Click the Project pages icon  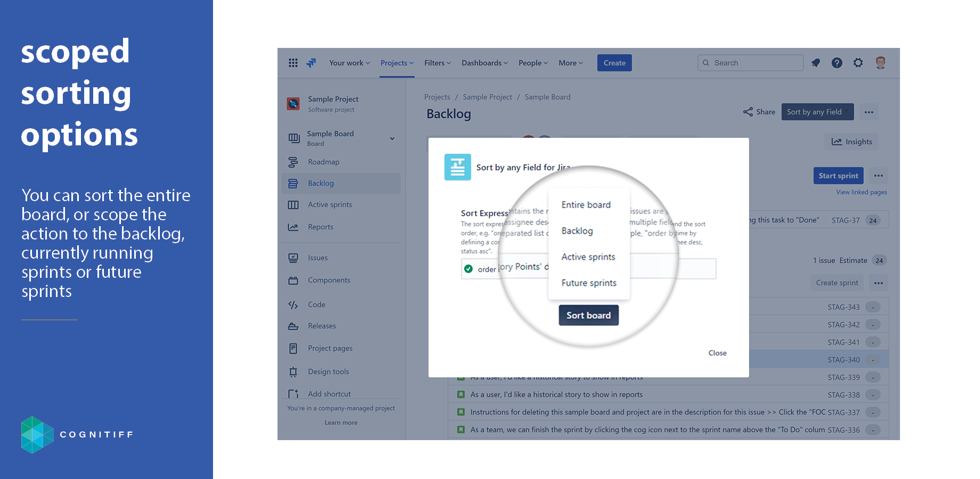pyautogui.click(x=293, y=349)
